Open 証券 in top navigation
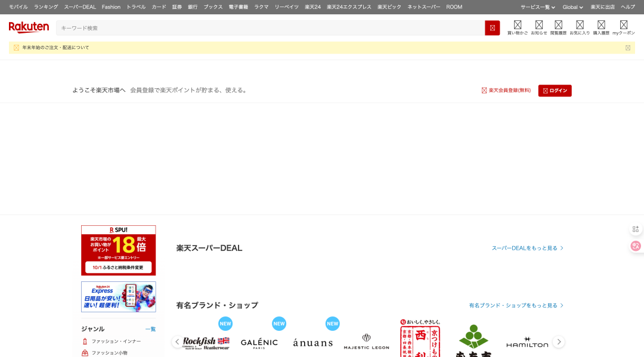 (177, 7)
